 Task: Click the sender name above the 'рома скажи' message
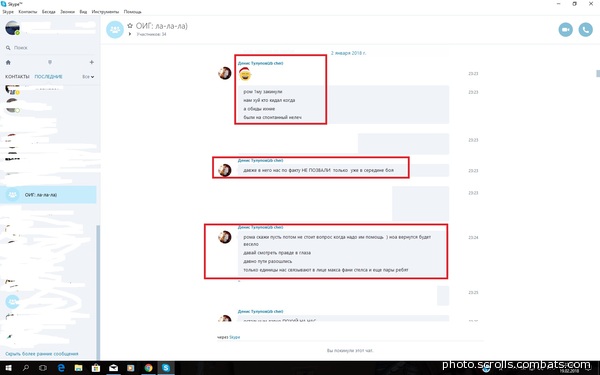tap(260, 227)
